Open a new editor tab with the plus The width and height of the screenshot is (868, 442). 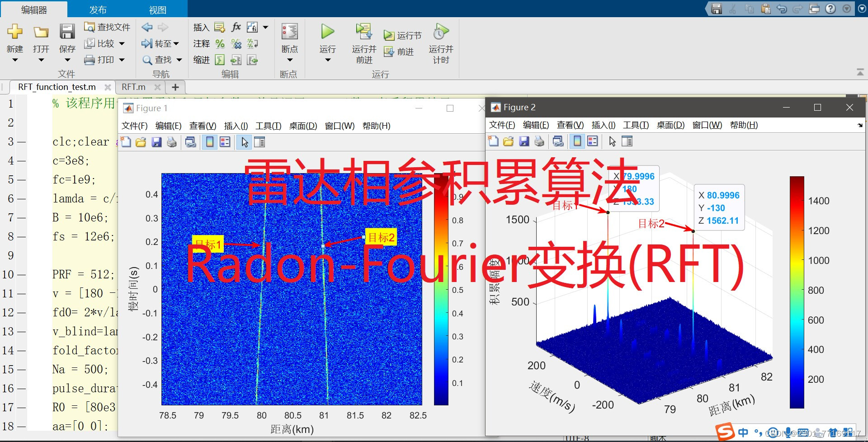(x=175, y=87)
